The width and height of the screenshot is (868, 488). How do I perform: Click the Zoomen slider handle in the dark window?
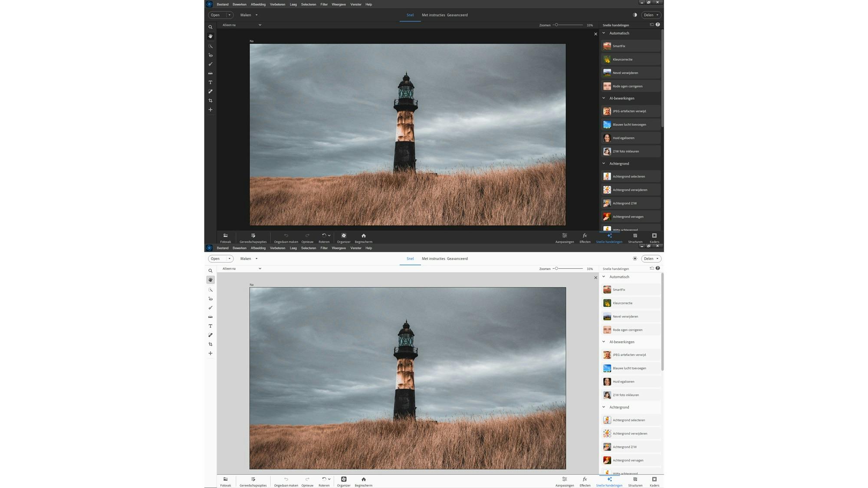[556, 25]
